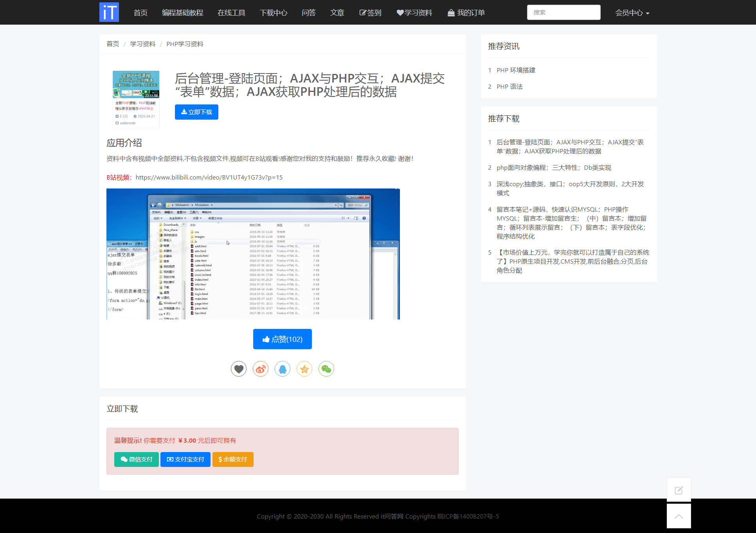This screenshot has height=533, width=756.
Task: Click the video screenshot preview image
Action: pyautogui.click(x=253, y=254)
